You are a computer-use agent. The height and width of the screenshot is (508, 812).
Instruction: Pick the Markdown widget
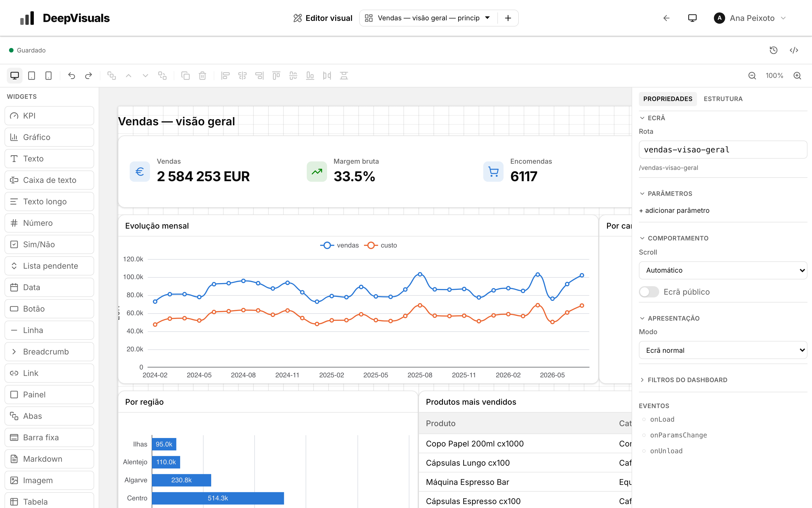49,459
